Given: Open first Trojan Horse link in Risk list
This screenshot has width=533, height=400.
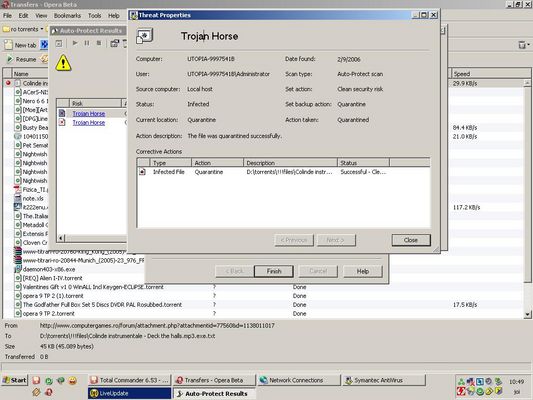Looking at the screenshot, I should (x=89, y=114).
